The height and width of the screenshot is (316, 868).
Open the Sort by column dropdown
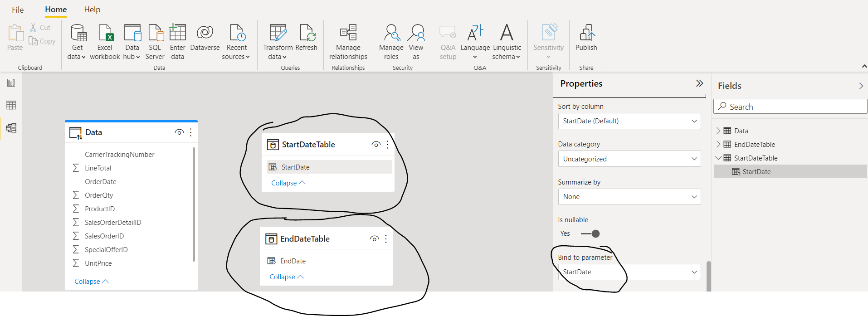coord(629,121)
